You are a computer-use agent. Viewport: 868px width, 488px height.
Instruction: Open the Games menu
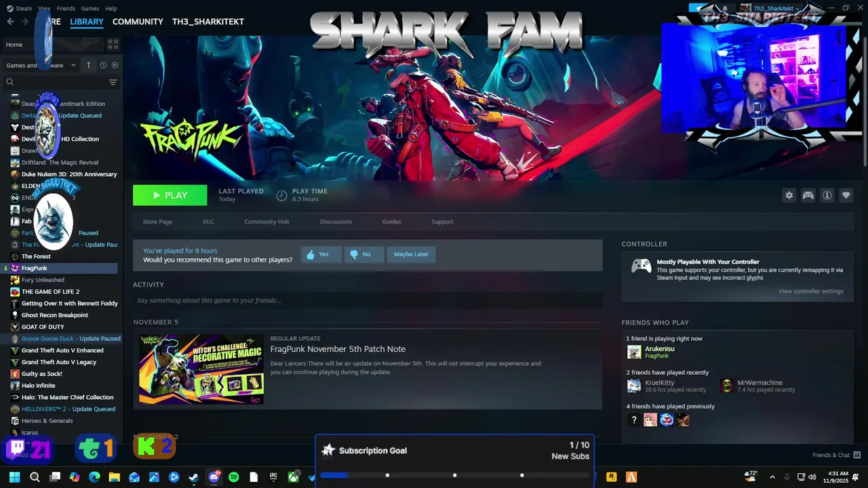(x=90, y=8)
